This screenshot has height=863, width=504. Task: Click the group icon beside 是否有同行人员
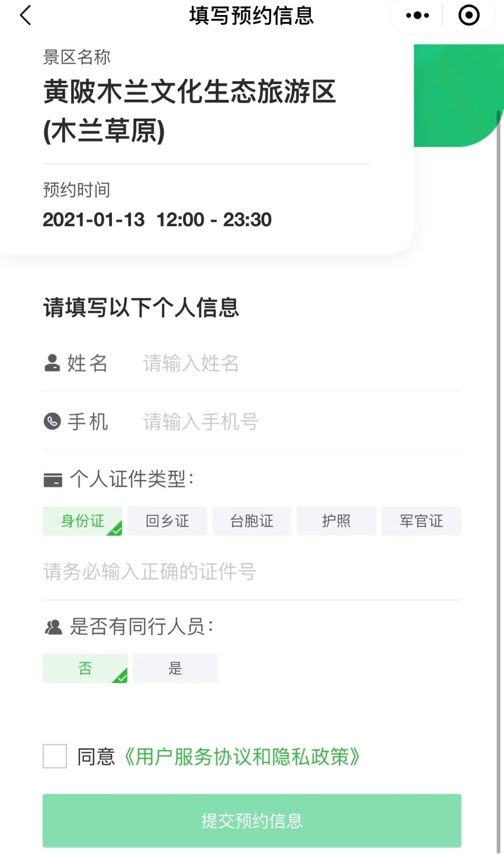[x=53, y=627]
